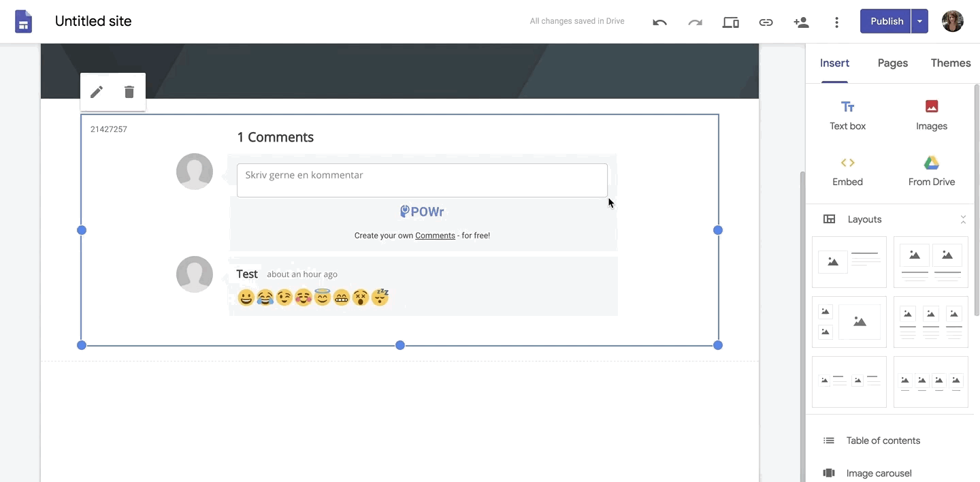Click the page canvas vertical scrollbar

802,327
